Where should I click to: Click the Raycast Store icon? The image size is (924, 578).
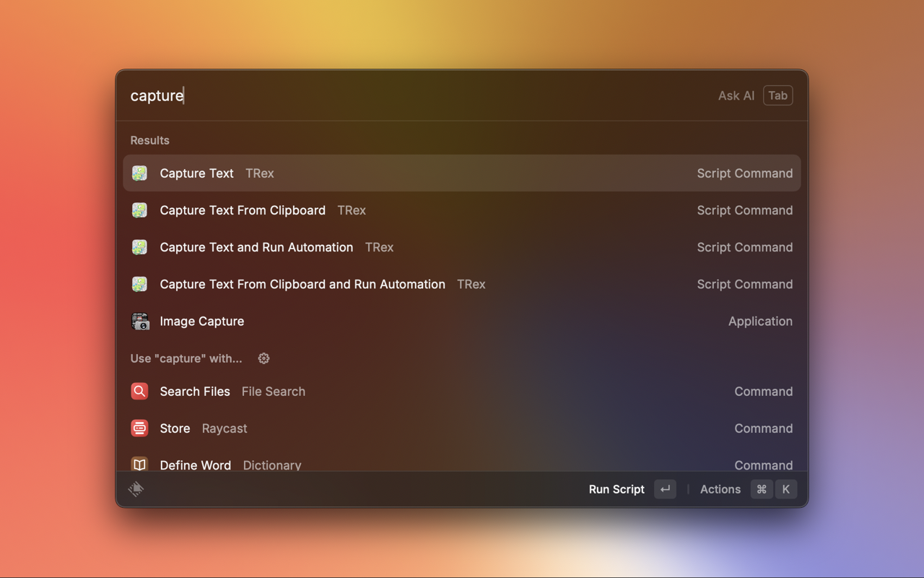pos(139,428)
